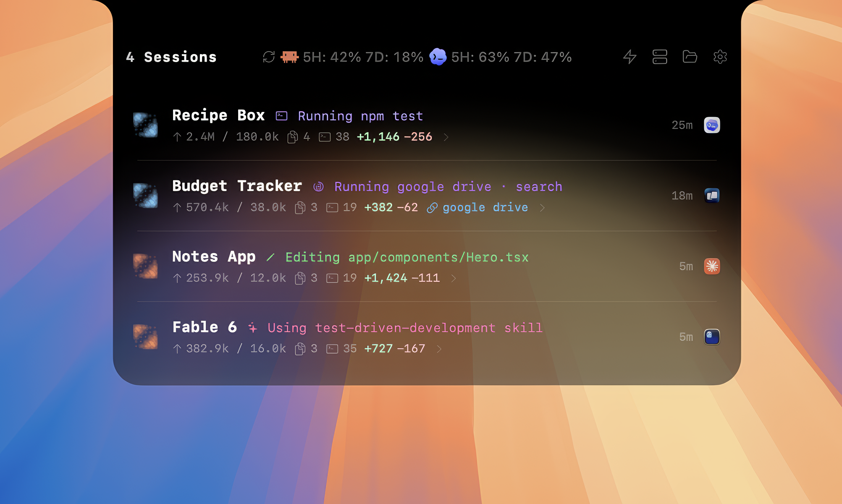Click the Running npm test status

pyautogui.click(x=360, y=116)
